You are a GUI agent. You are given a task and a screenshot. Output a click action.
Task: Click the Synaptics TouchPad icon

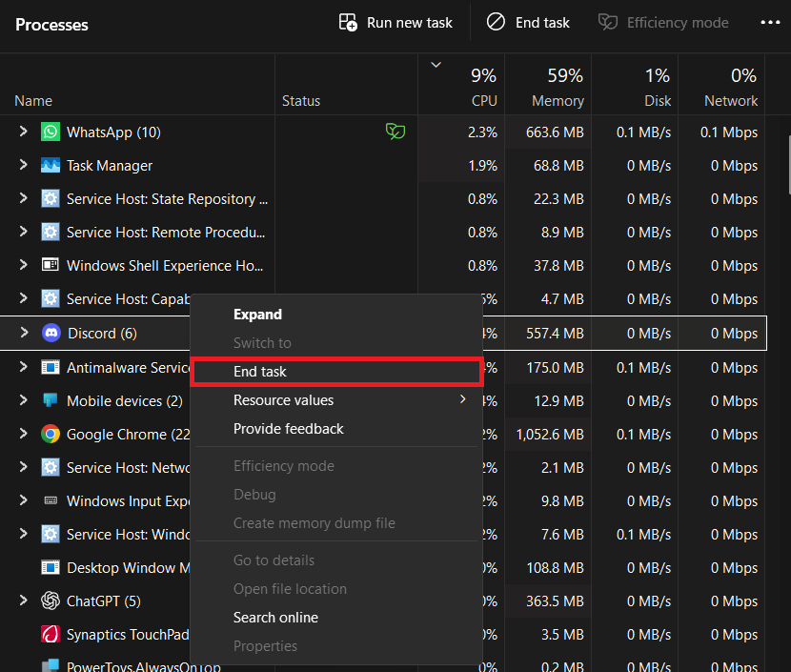(x=51, y=634)
